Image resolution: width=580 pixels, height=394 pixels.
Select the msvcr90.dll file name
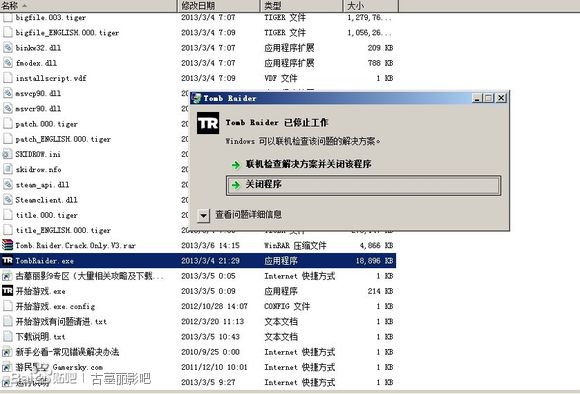pos(38,108)
